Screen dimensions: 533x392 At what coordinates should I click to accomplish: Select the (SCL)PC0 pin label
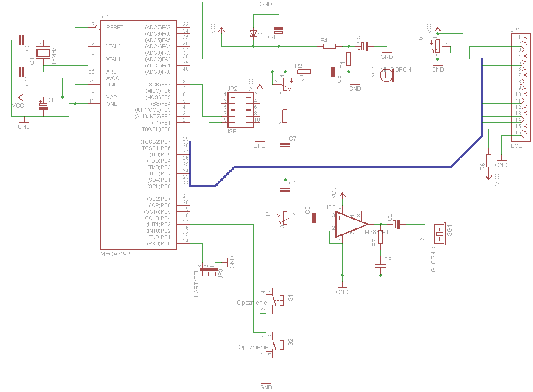click(x=158, y=186)
